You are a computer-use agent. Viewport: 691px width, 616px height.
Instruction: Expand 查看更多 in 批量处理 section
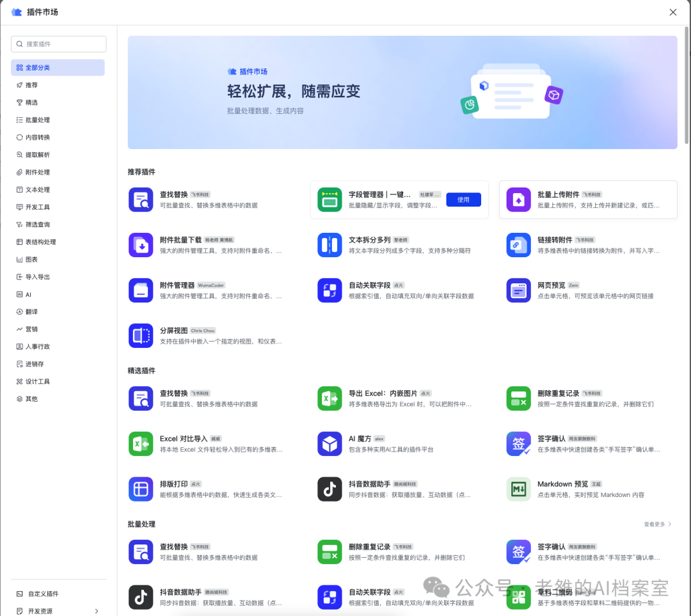coord(658,525)
